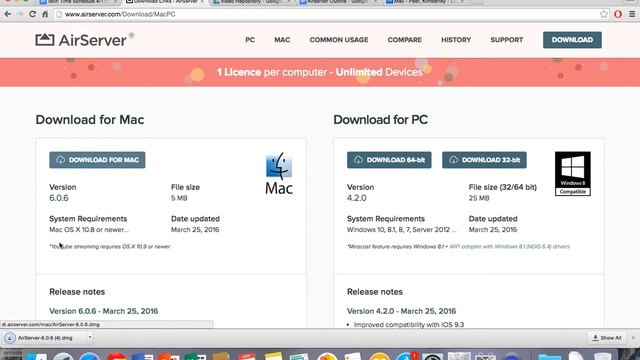Click the Download 64-bit button
This screenshot has height=360, width=640.
389,160
